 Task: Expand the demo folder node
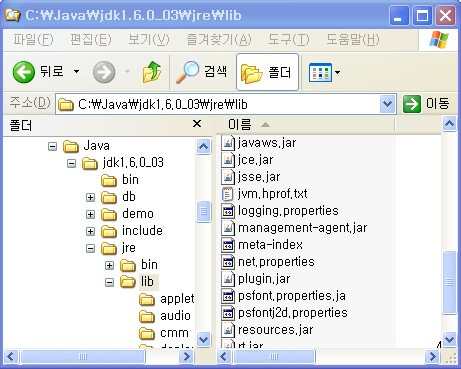coord(90,214)
